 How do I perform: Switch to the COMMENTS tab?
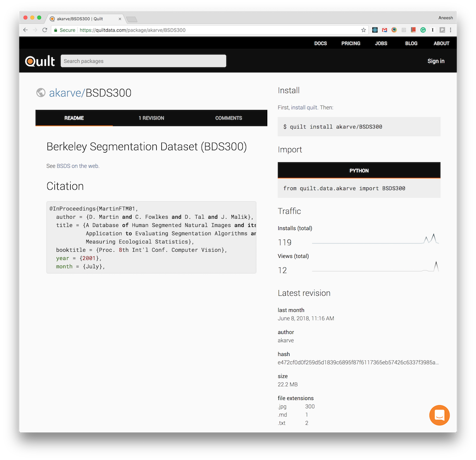pyautogui.click(x=229, y=118)
